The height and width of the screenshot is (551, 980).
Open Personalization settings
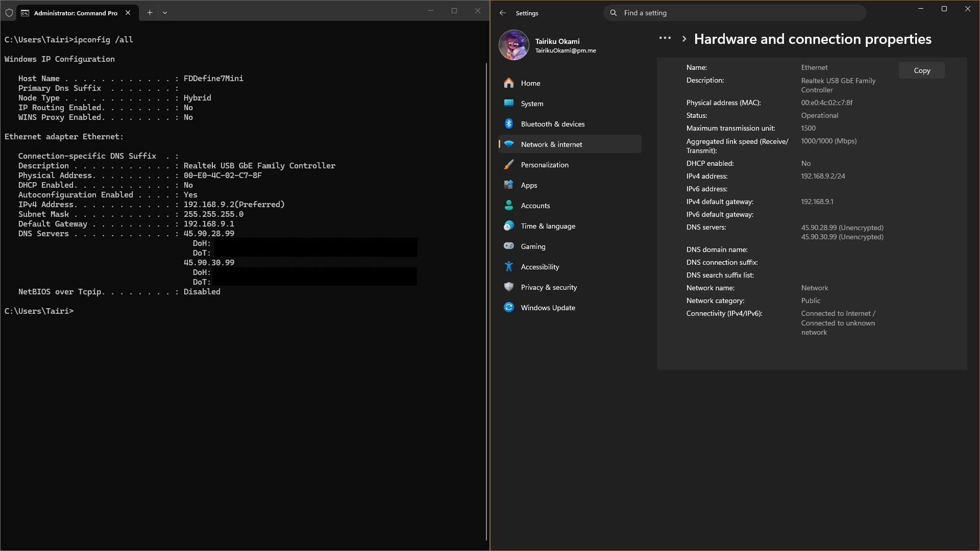[x=570, y=165]
